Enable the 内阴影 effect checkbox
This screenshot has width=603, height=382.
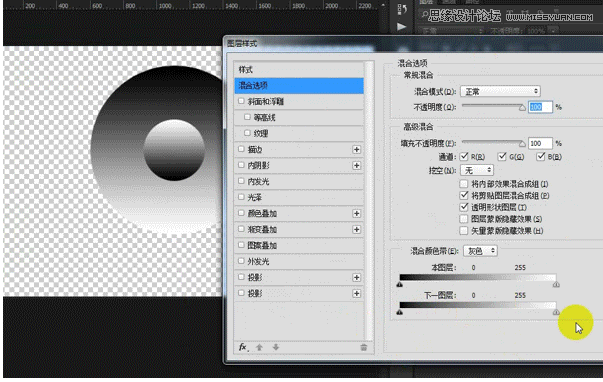click(241, 165)
